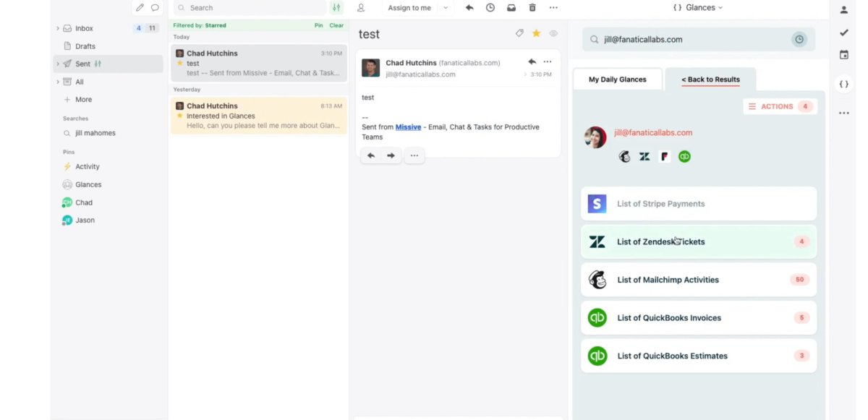Open more actions ellipsis below the message
The width and height of the screenshot is (868, 420).
pos(414,155)
